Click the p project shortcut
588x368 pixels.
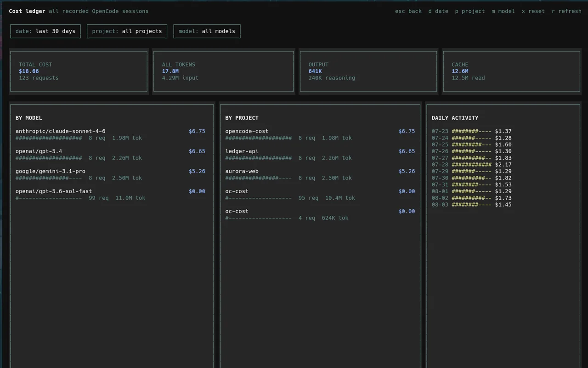point(470,11)
